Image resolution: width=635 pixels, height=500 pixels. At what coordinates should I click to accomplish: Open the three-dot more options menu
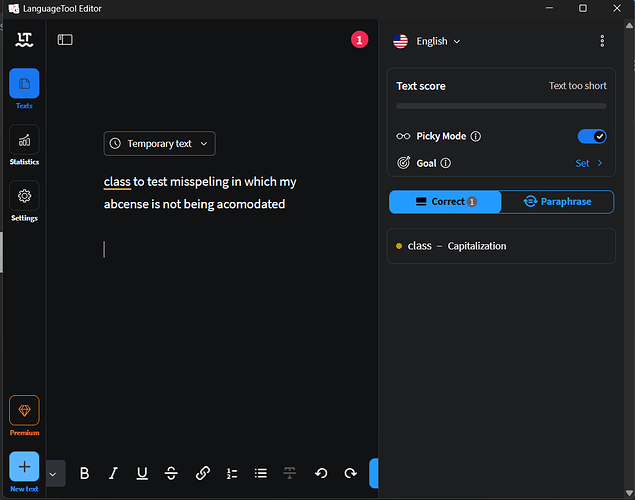pyautogui.click(x=602, y=41)
